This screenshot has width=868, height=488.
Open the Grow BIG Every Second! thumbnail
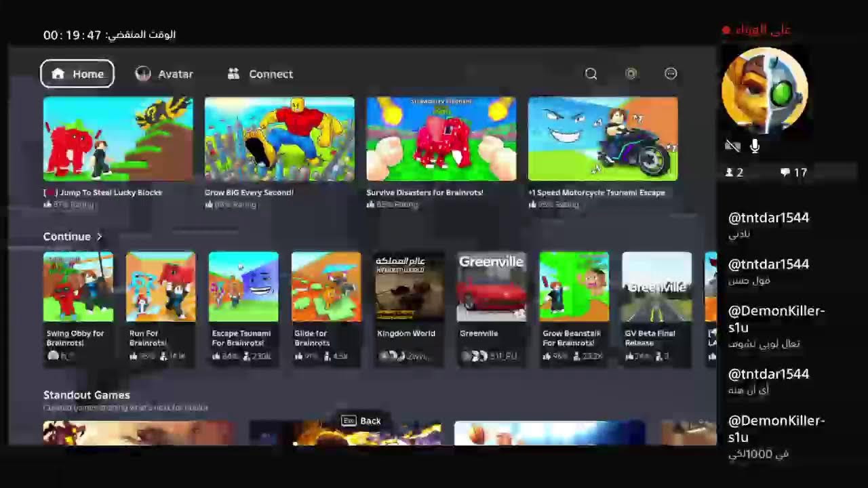point(279,139)
